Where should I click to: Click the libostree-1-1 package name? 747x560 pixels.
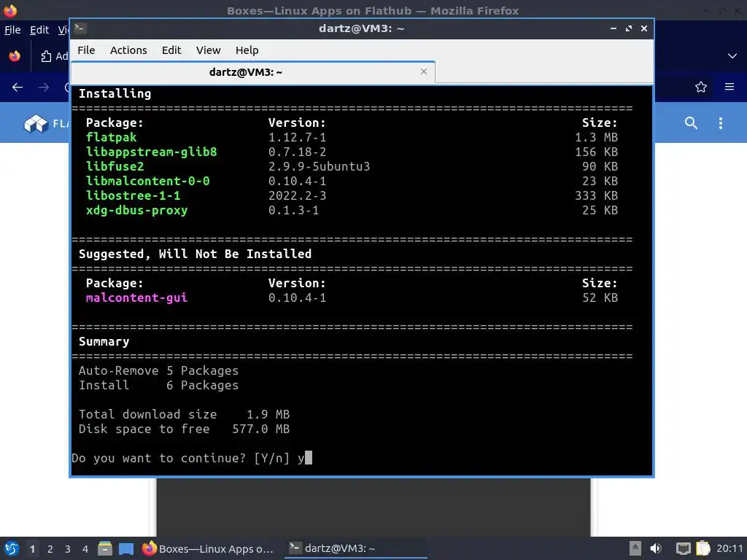[133, 195]
